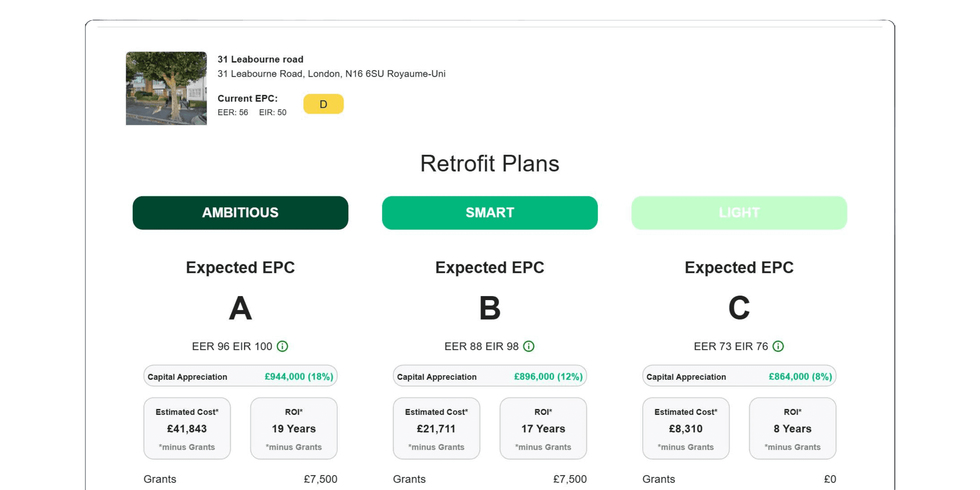Open the 17 Years ROI card
This screenshot has height=490, width=980.
[x=543, y=428]
